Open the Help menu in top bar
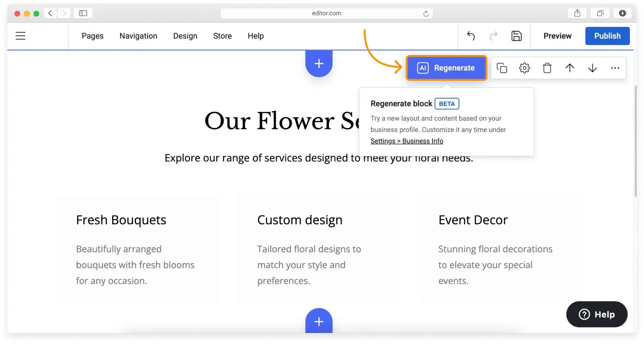 (x=256, y=36)
